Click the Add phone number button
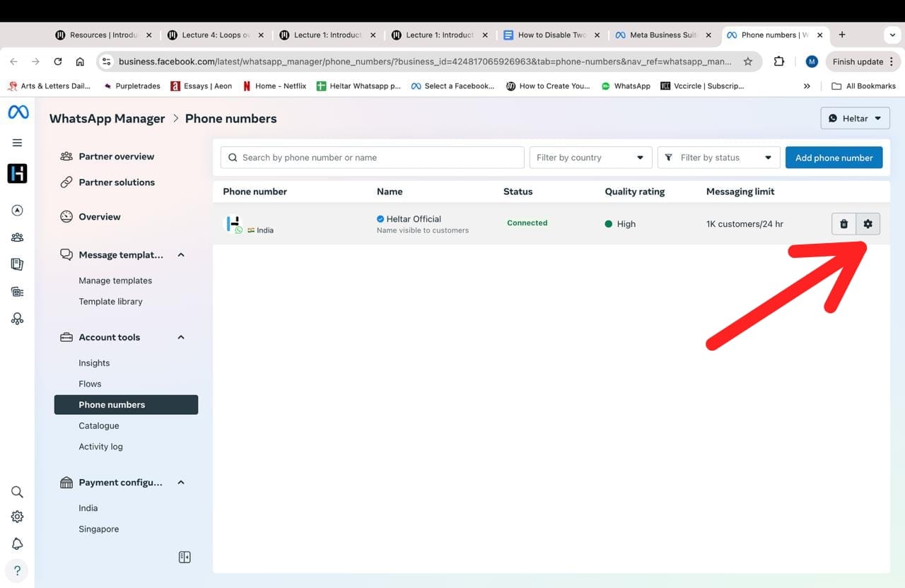 834,158
